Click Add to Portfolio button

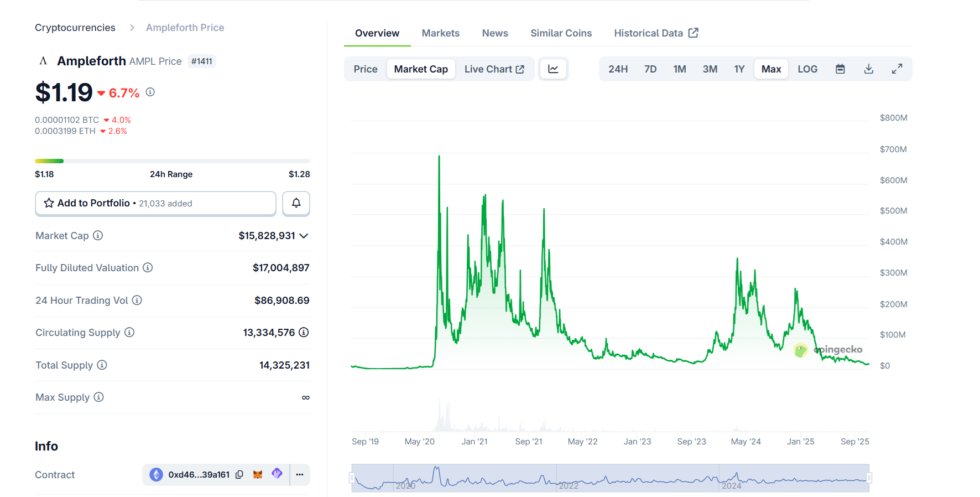tap(155, 203)
